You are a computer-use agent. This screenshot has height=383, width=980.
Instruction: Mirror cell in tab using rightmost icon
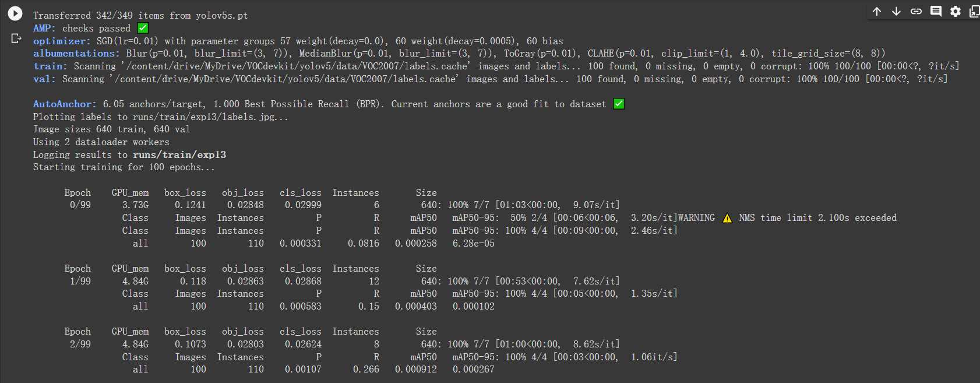coord(974,11)
